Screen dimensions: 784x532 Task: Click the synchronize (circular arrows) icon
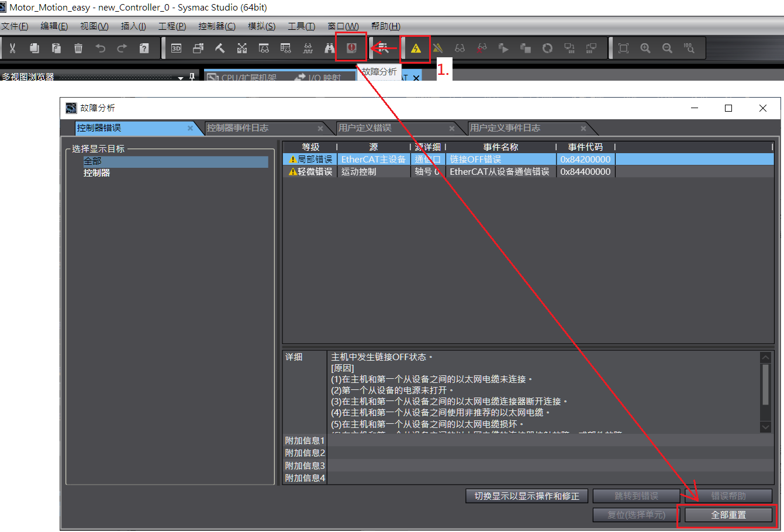[x=547, y=48]
